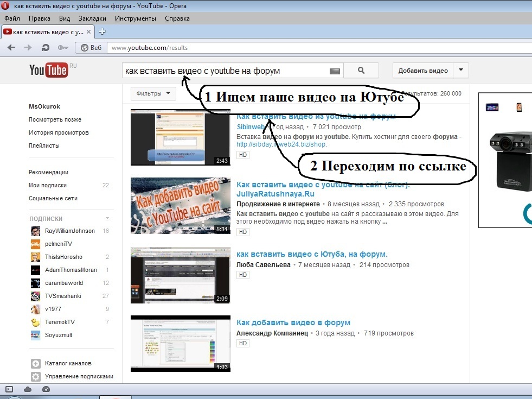This screenshot has width=532, height=399.
Task: Click the Opera Link cloud icon
Action: pyautogui.click(x=28, y=389)
